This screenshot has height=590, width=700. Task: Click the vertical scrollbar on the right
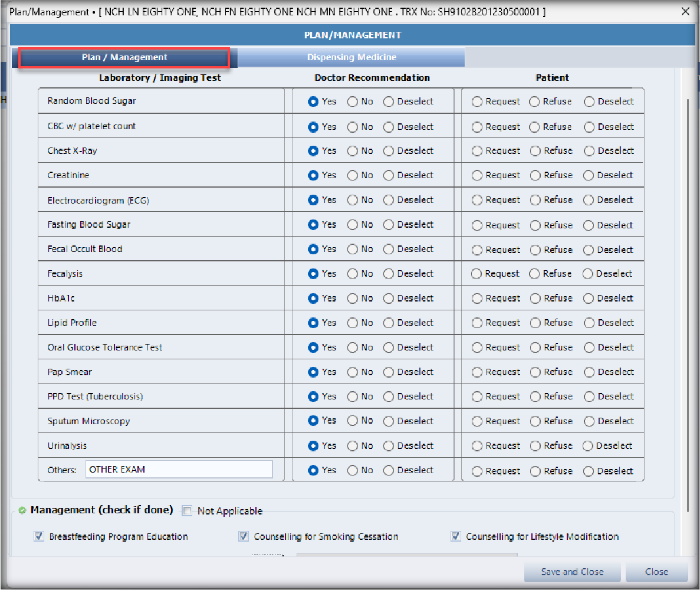(686, 295)
